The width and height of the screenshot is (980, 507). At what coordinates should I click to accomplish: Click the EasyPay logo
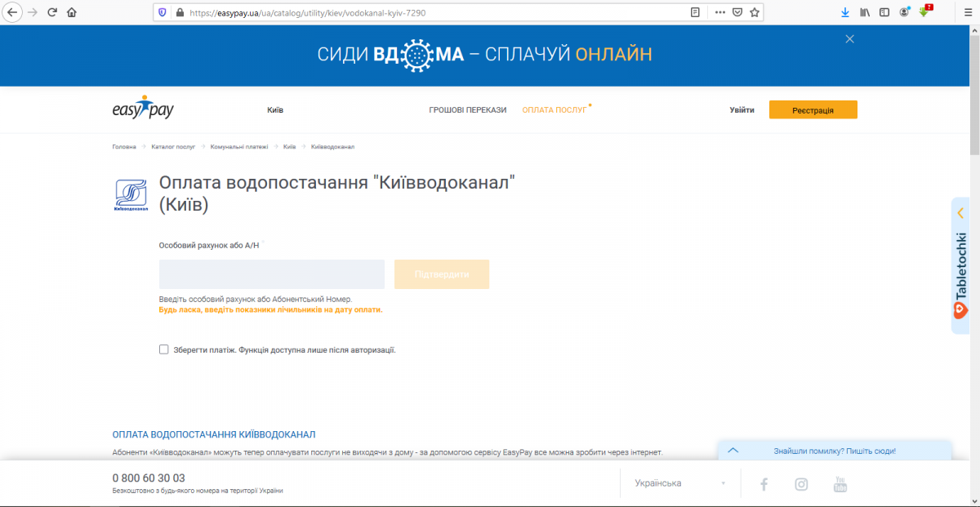pos(143,109)
